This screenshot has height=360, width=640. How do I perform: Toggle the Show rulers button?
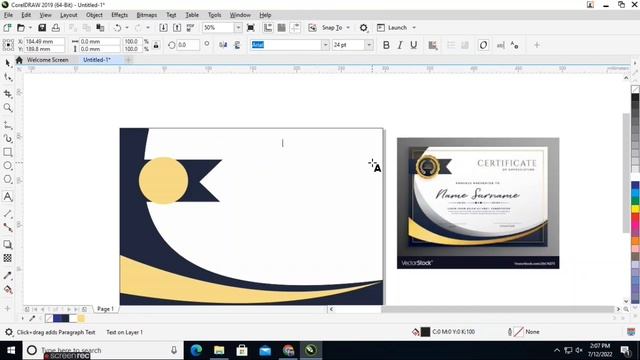coord(268,28)
